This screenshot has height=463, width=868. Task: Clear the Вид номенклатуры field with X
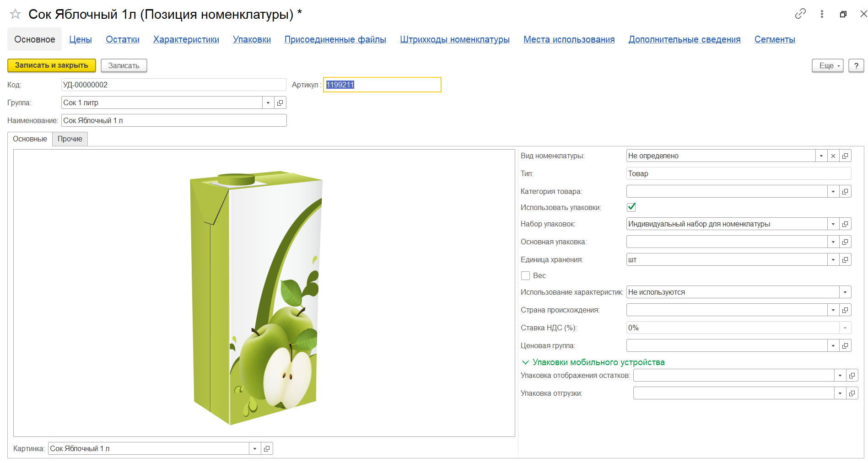(833, 156)
